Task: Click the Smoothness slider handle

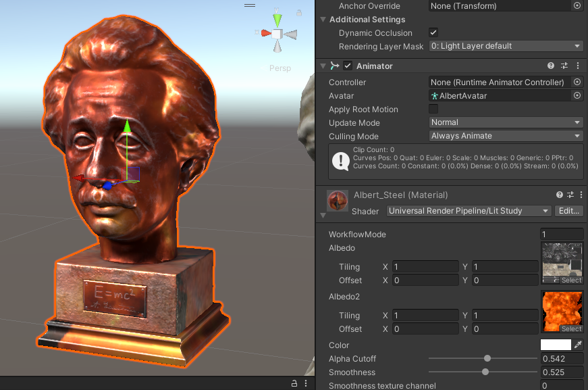Action: tap(485, 372)
